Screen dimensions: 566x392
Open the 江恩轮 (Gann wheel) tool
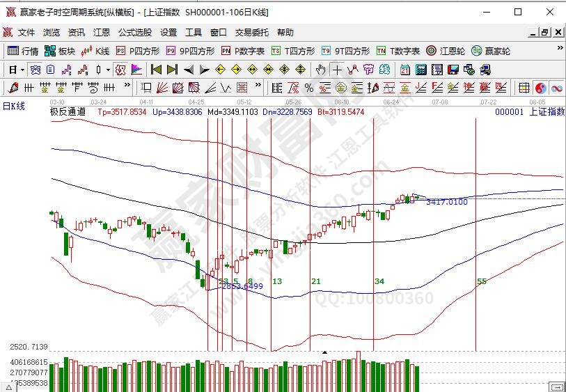(446, 51)
